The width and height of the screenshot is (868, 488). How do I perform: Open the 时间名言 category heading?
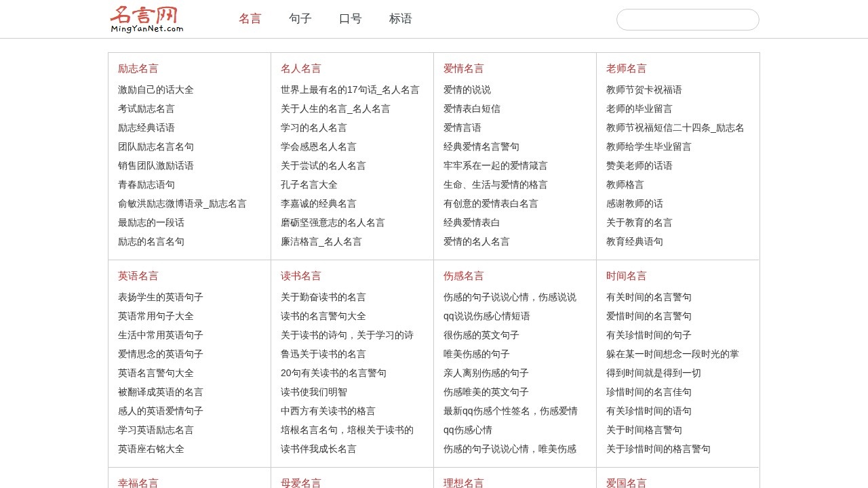(627, 276)
